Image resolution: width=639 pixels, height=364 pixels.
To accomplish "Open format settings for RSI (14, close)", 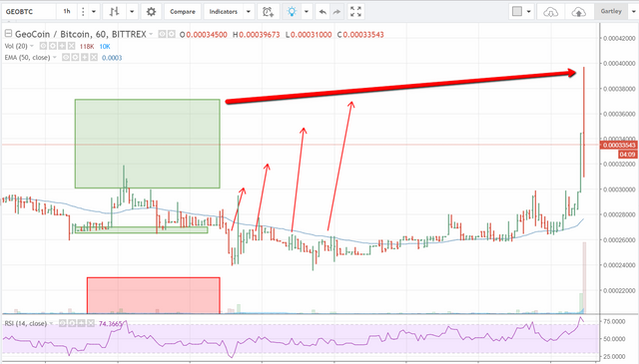I will [72, 323].
